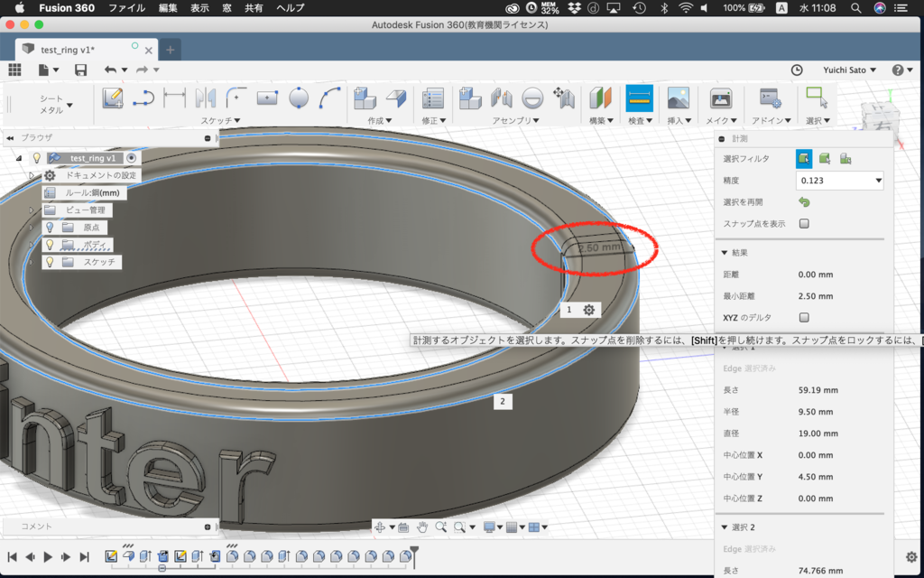Open the Sheet Metal Rules icon
The width and height of the screenshot is (924, 578).
pyautogui.click(x=433, y=98)
